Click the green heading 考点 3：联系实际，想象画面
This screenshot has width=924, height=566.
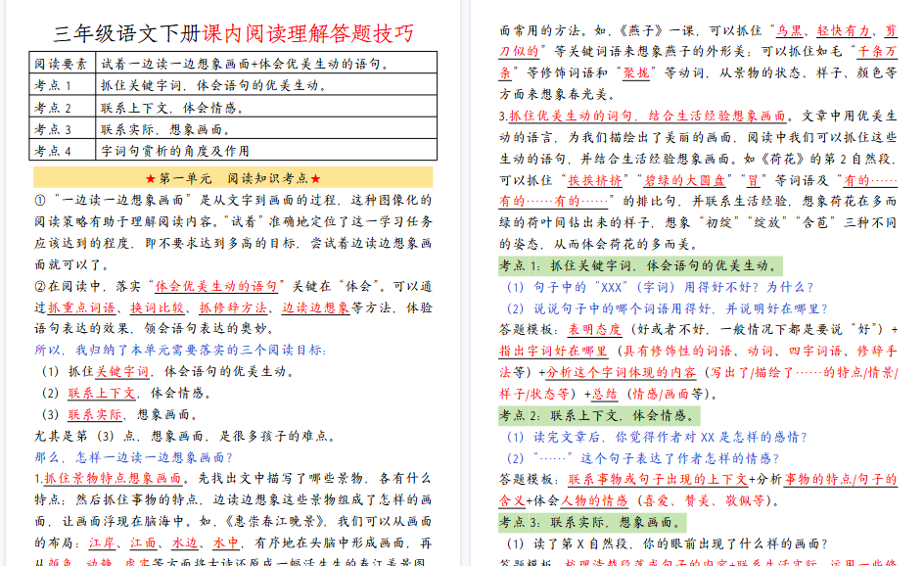592,522
